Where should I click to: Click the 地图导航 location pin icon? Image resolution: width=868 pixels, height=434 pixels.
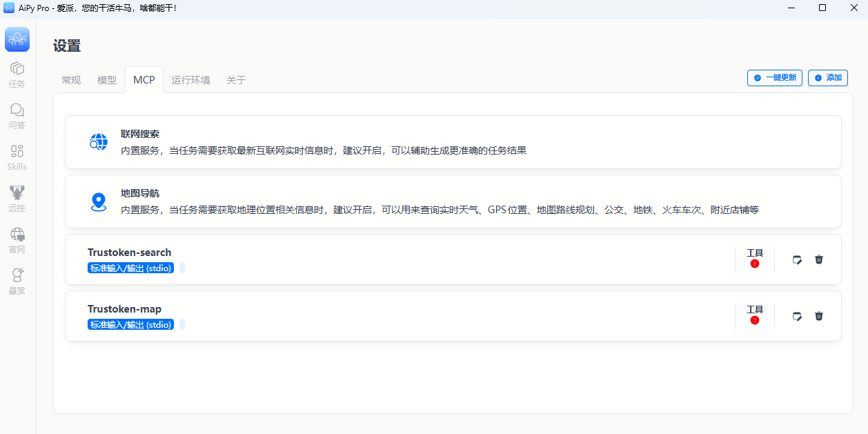pyautogui.click(x=99, y=201)
